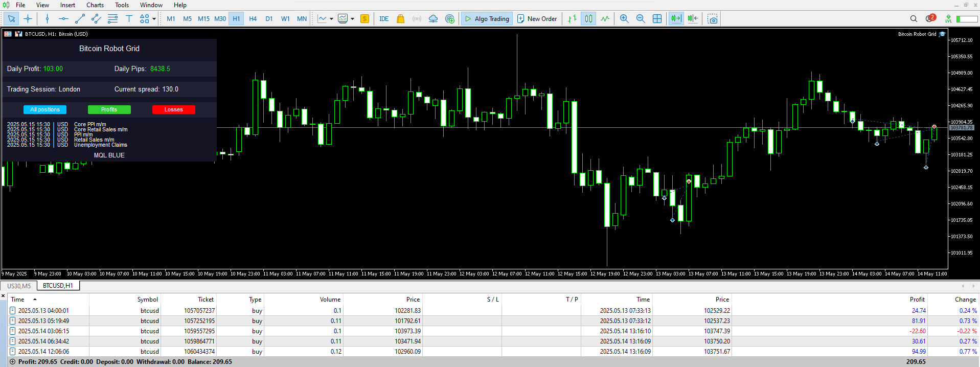Select the BTCUSD,H1 chart tab
This screenshot has width=980, height=367.
point(58,286)
